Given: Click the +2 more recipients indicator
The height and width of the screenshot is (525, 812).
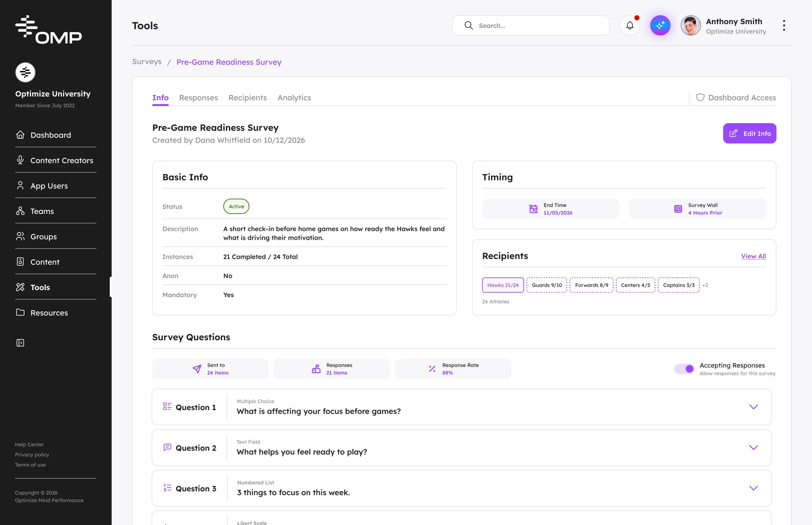Looking at the screenshot, I should pyautogui.click(x=705, y=285).
